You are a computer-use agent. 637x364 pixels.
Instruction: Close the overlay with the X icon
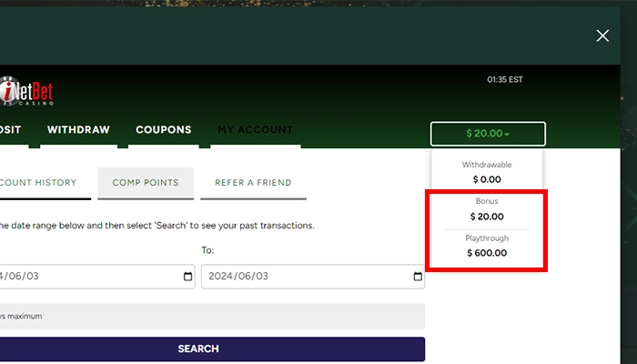pyautogui.click(x=602, y=35)
